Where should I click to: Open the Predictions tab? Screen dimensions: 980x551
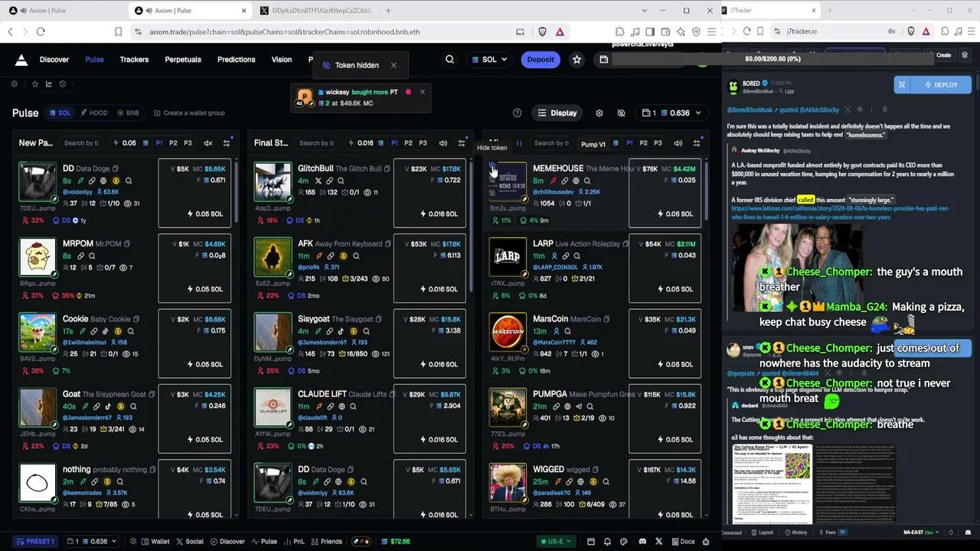[236, 60]
